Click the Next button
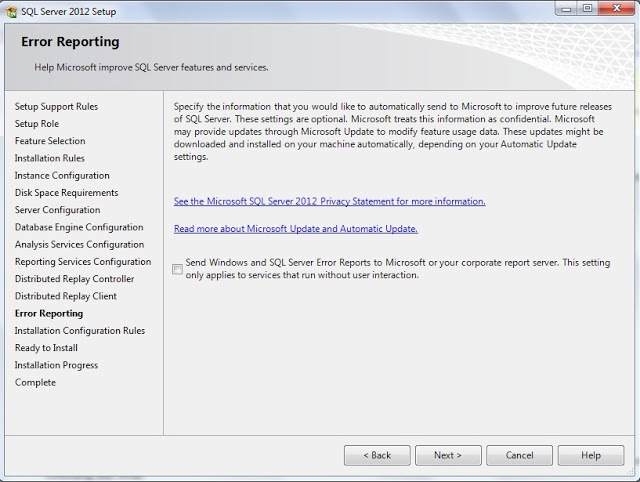640x482 pixels. pos(448,455)
